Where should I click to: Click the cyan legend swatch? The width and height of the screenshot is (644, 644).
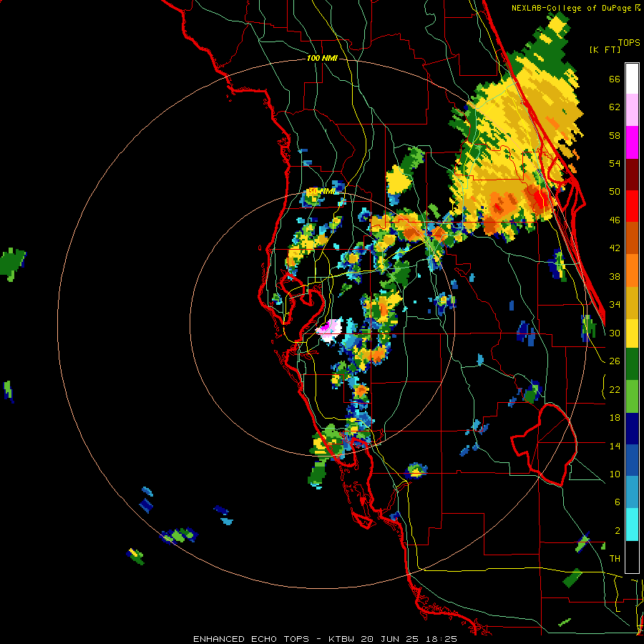coord(632,525)
